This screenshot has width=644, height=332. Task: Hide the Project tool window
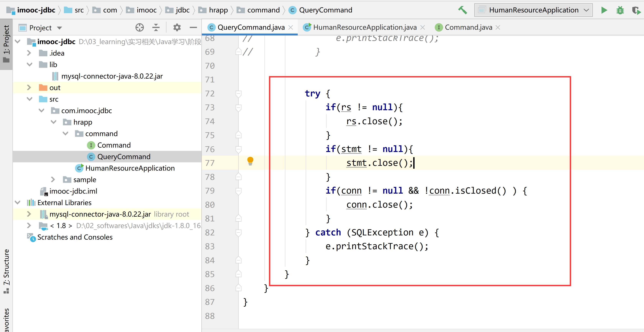pos(193,27)
